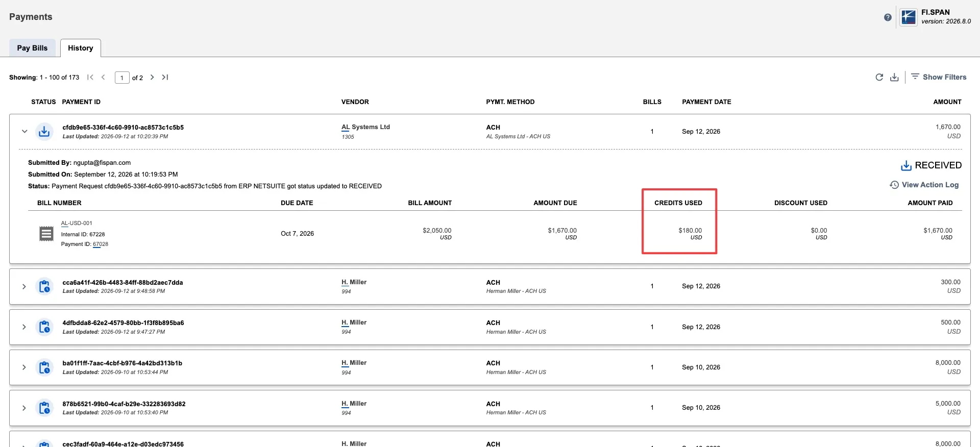The image size is (980, 447).
Task: Open the Show Filters panel
Action: [939, 77]
